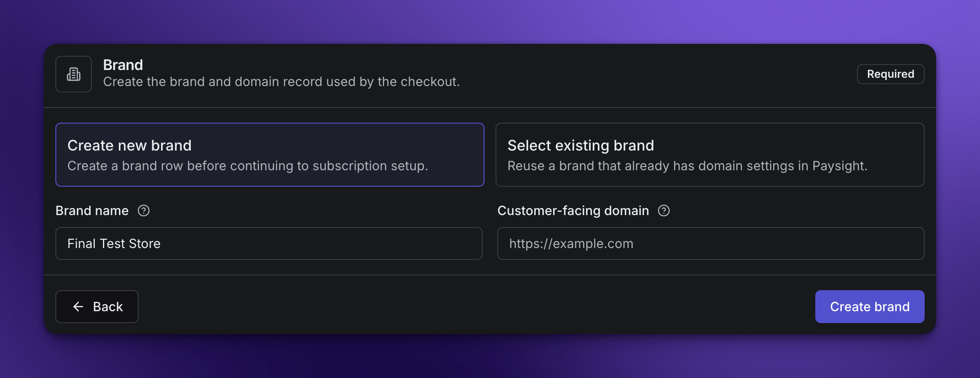Choose the Create new brand option card

click(270, 155)
